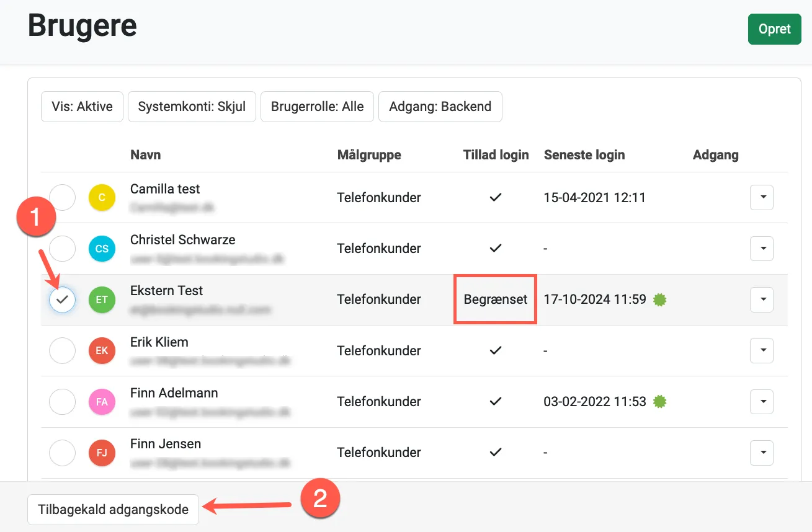
Task: Click Ekstern Test's green ET avatar
Action: tap(102, 299)
